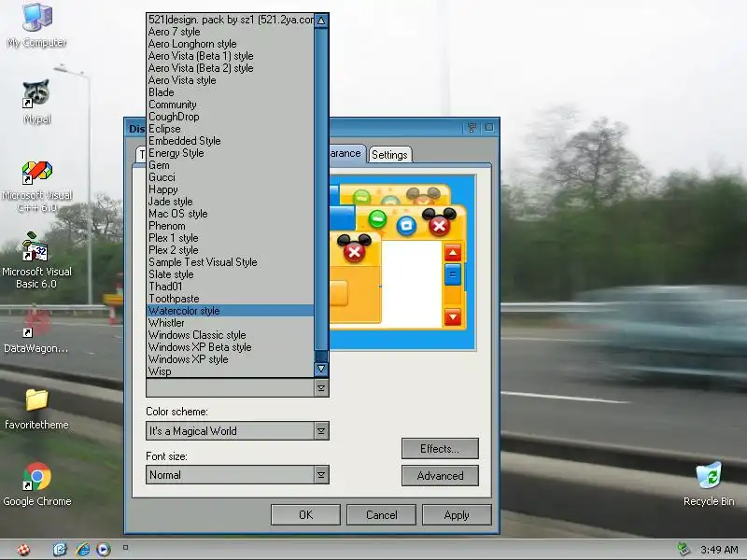Select Gucci style entry

point(231,177)
